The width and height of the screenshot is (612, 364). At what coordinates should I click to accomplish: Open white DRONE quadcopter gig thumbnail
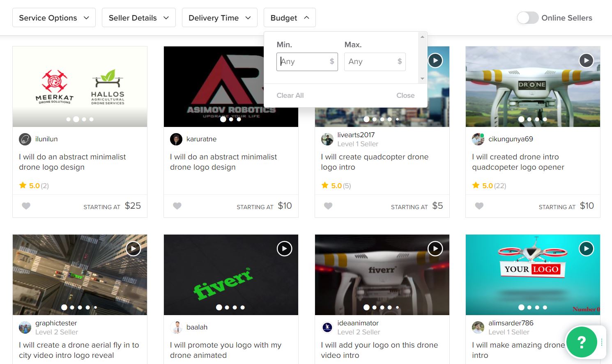(533, 86)
